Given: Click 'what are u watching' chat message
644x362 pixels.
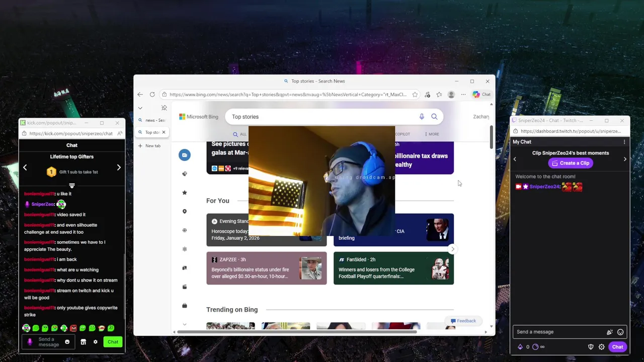Looking at the screenshot, I should tap(77, 270).
